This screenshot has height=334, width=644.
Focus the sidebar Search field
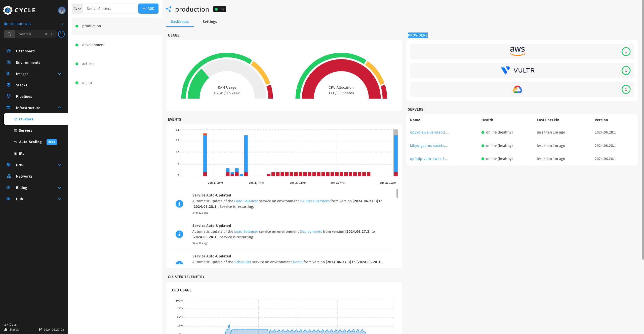click(x=36, y=34)
